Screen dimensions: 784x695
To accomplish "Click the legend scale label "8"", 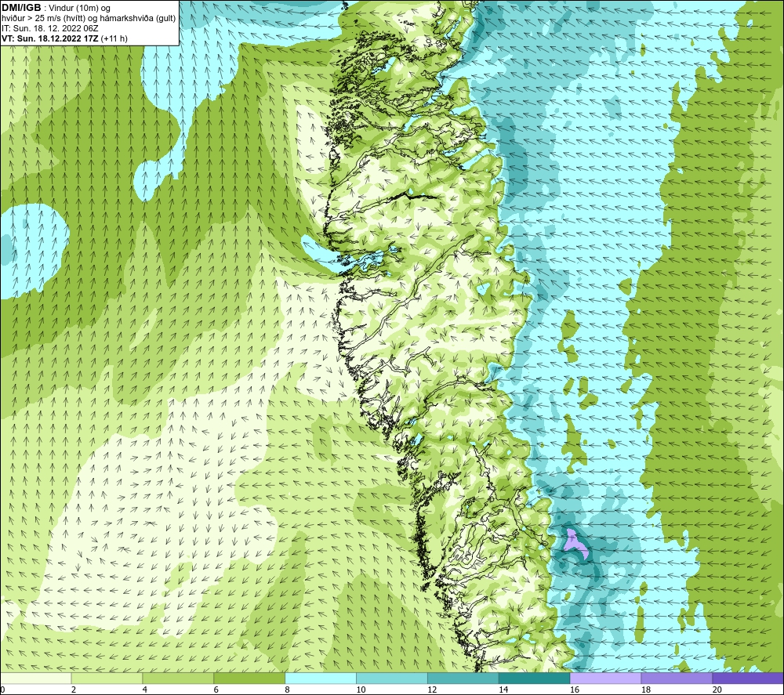I will pyautogui.click(x=287, y=690).
